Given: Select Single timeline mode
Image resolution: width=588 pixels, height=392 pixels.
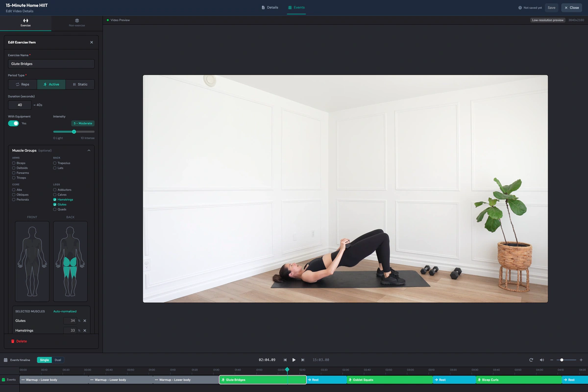Looking at the screenshot, I should pos(44,360).
